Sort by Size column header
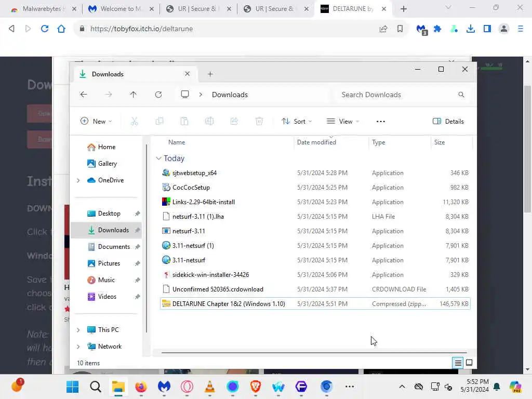 (440, 142)
